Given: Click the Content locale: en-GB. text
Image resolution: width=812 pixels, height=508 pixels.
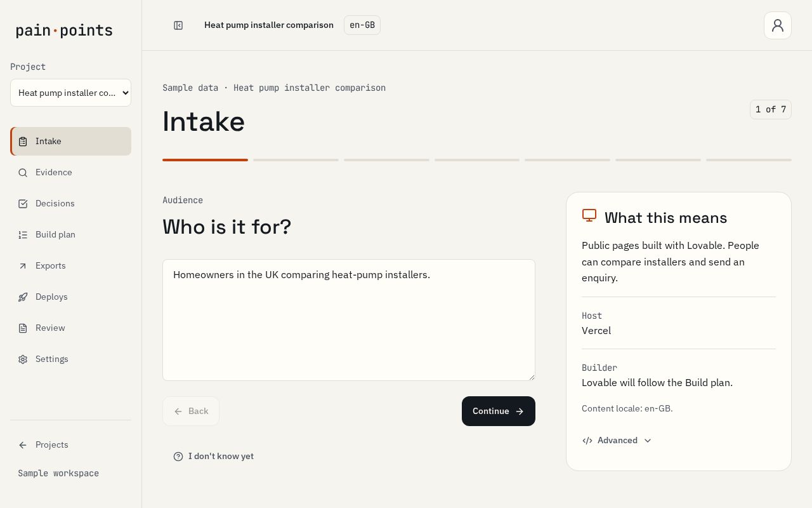Looking at the screenshot, I should click(627, 409).
